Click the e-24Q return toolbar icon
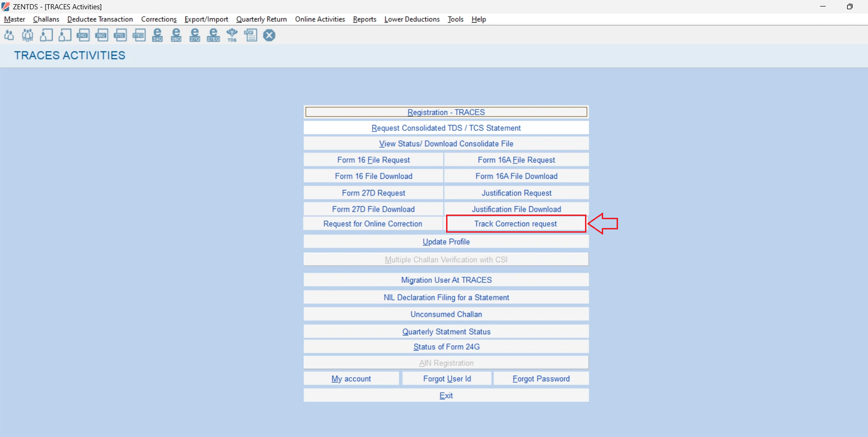 click(x=158, y=35)
